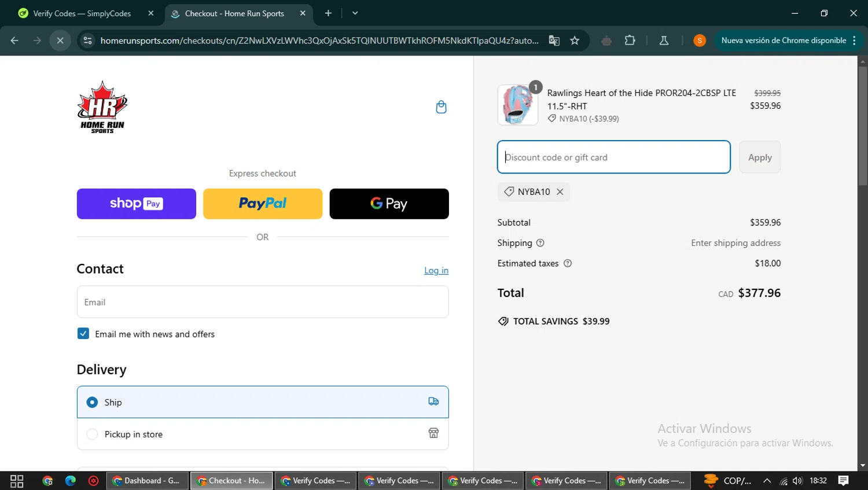
Task: Check out with PayPal button
Action: pos(263,204)
